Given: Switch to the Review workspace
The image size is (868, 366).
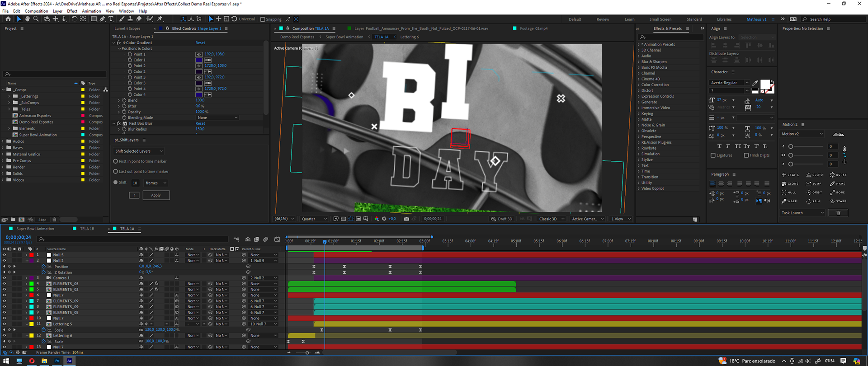Looking at the screenshot, I should tap(603, 19).
